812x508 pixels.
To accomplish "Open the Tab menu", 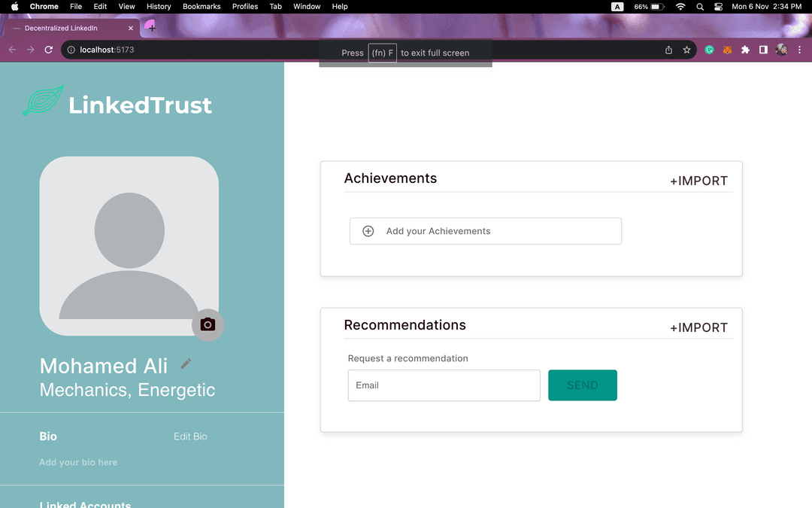I will coord(275,6).
